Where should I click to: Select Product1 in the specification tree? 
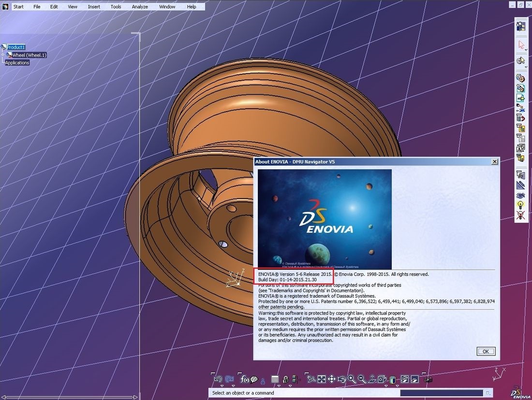click(15, 47)
